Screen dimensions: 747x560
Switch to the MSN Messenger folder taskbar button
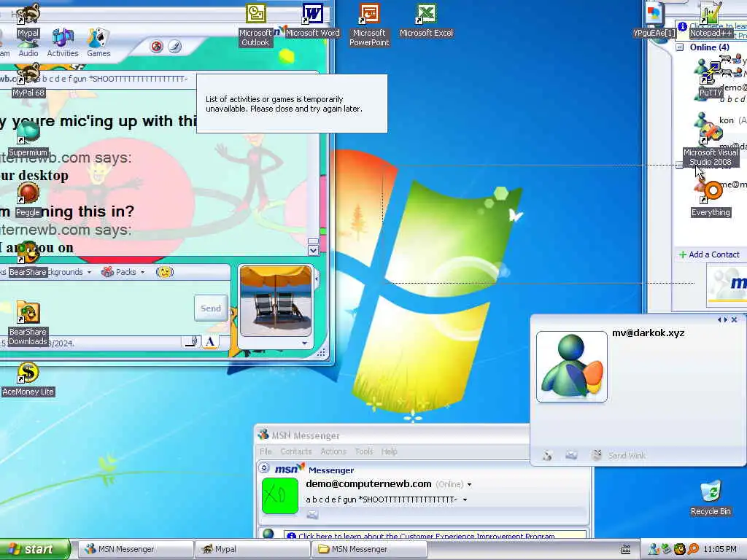pyautogui.click(x=370, y=549)
